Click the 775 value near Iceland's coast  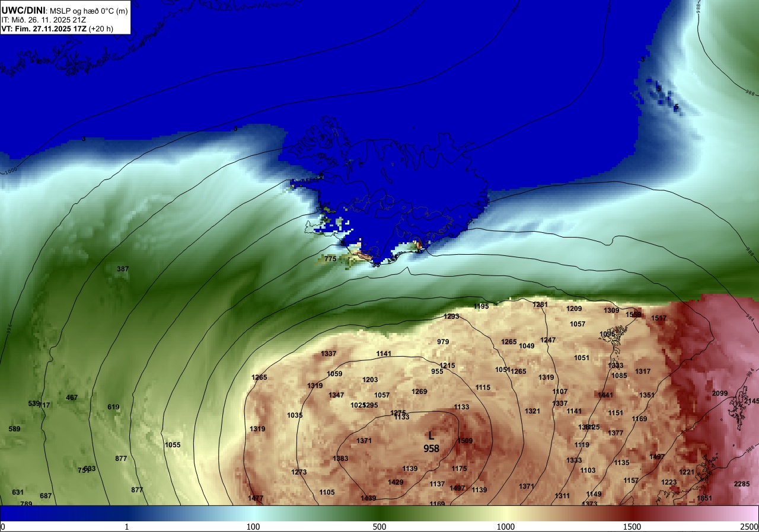[x=330, y=259]
